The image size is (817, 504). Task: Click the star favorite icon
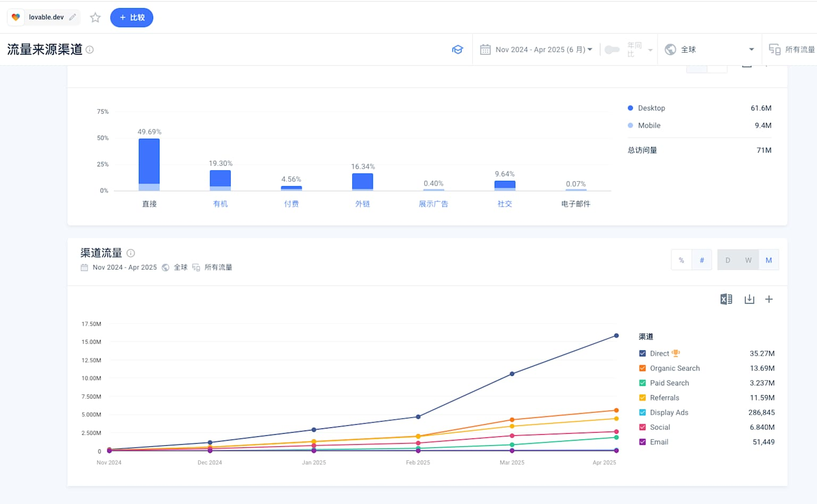(x=95, y=18)
